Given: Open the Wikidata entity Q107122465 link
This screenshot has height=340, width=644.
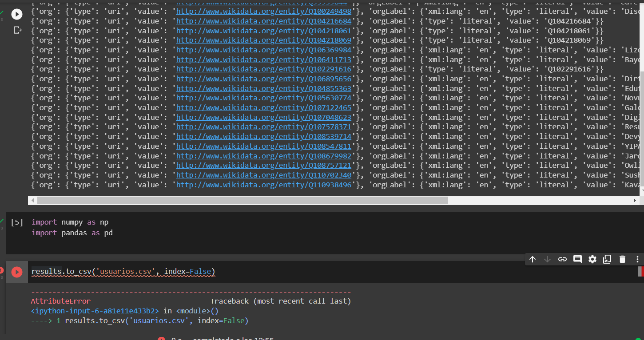Looking at the screenshot, I should [x=264, y=107].
